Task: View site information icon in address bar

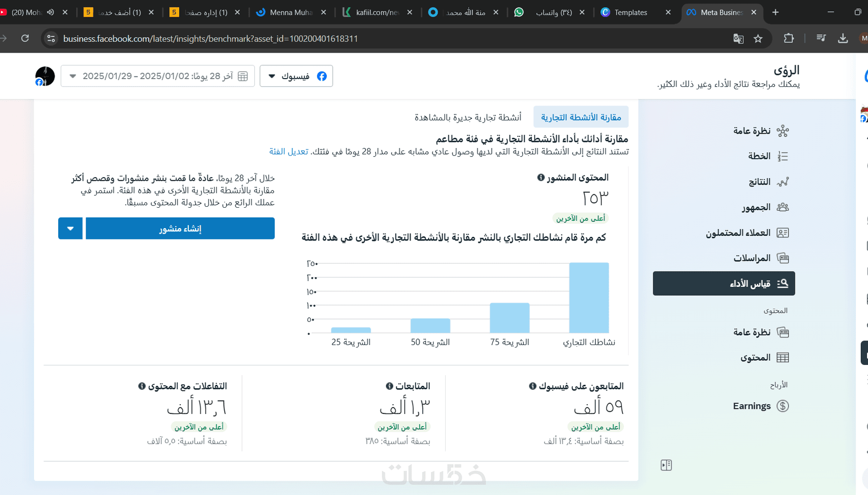Action: tap(51, 38)
